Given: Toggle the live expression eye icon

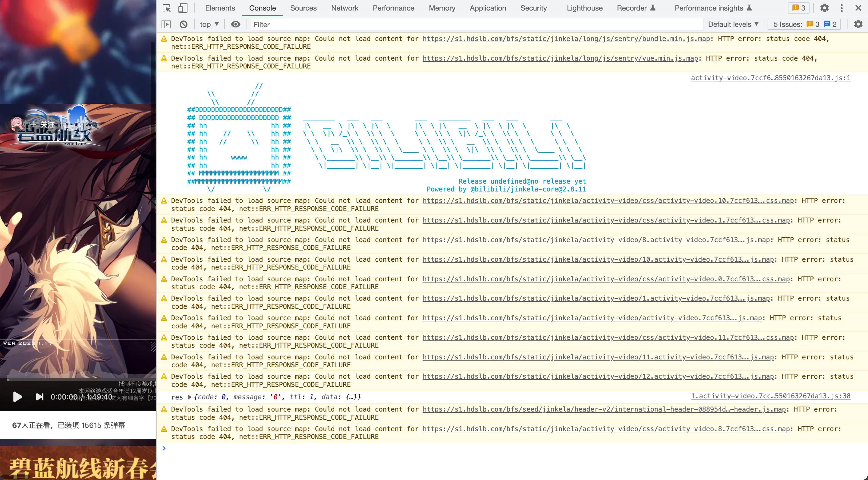Looking at the screenshot, I should tap(235, 24).
